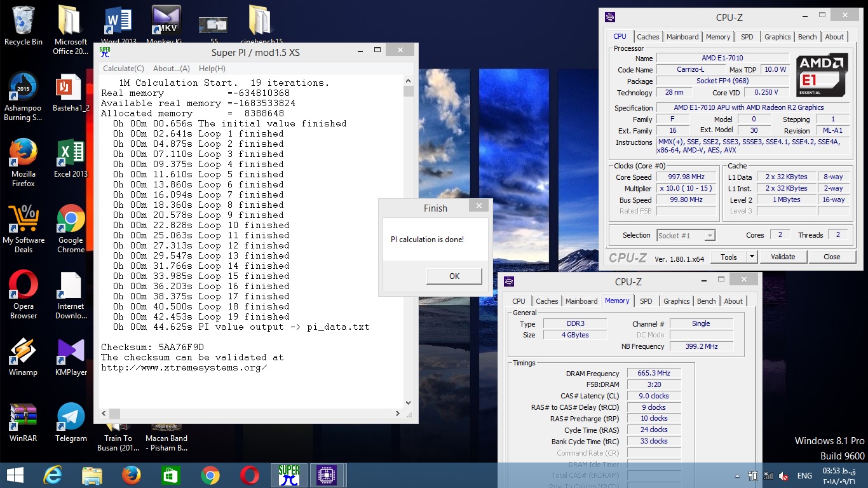Open the Monkey Ki MKV shortcut icon
This screenshot has width=868, height=488.
click(165, 25)
